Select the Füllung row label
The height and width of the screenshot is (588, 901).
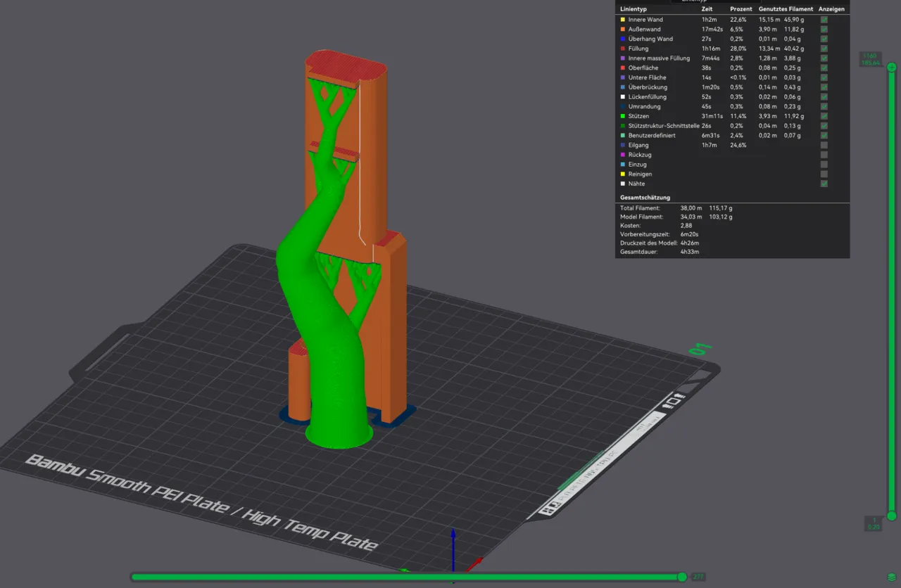coord(638,49)
